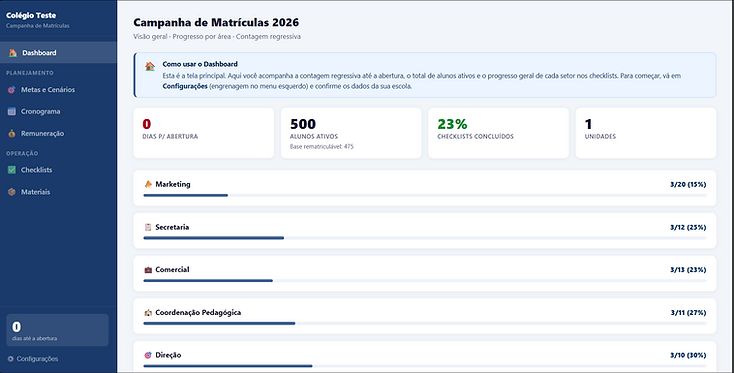The width and height of the screenshot is (734, 373).
Task: Open the Dashboard menu item
Action: [58, 53]
